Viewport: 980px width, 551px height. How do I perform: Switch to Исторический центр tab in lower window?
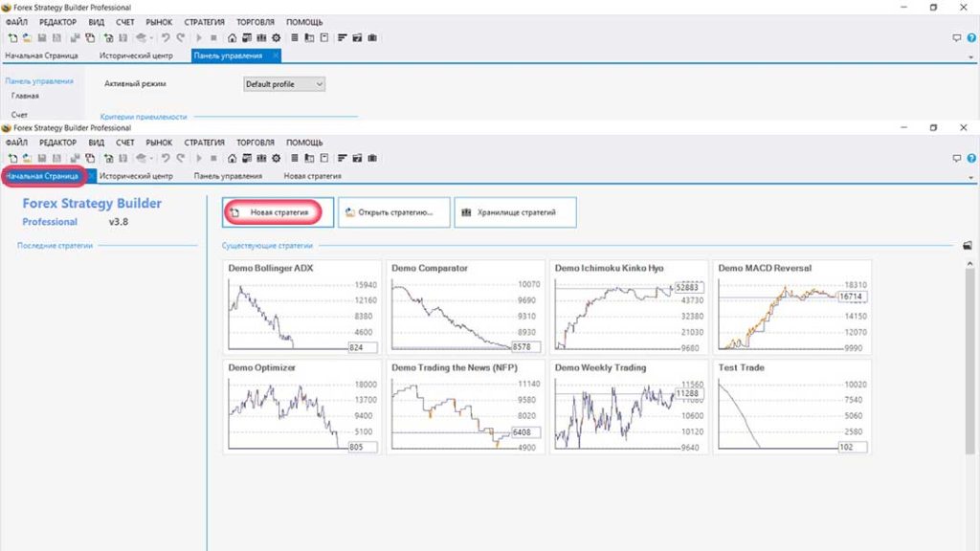(x=136, y=176)
